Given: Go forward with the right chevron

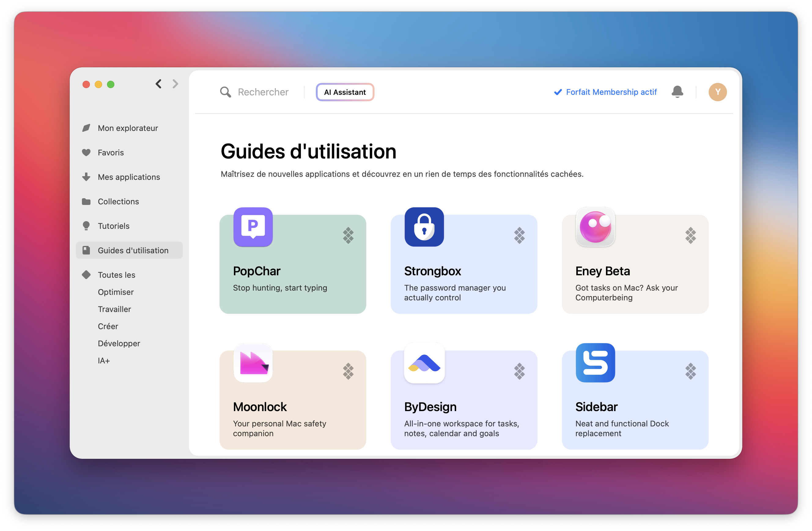Looking at the screenshot, I should coord(175,84).
